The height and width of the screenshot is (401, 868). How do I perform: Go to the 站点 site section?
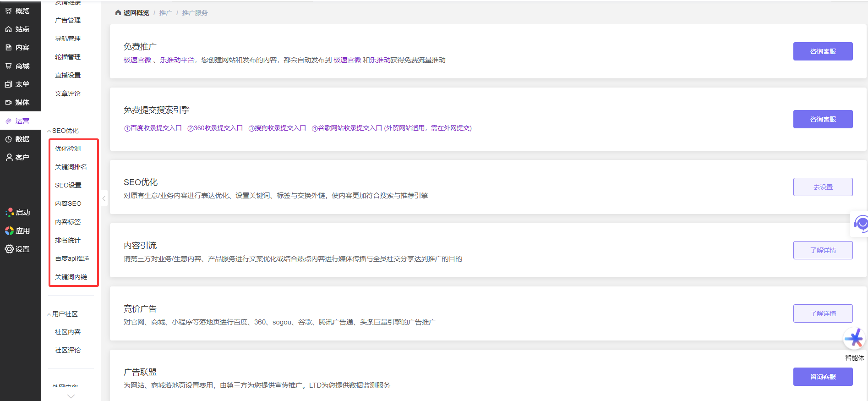point(17,29)
